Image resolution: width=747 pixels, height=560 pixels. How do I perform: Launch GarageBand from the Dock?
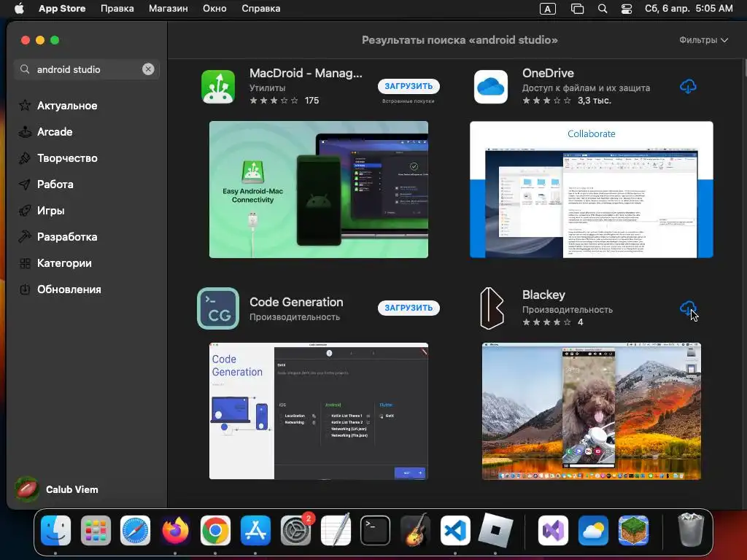pos(415,530)
